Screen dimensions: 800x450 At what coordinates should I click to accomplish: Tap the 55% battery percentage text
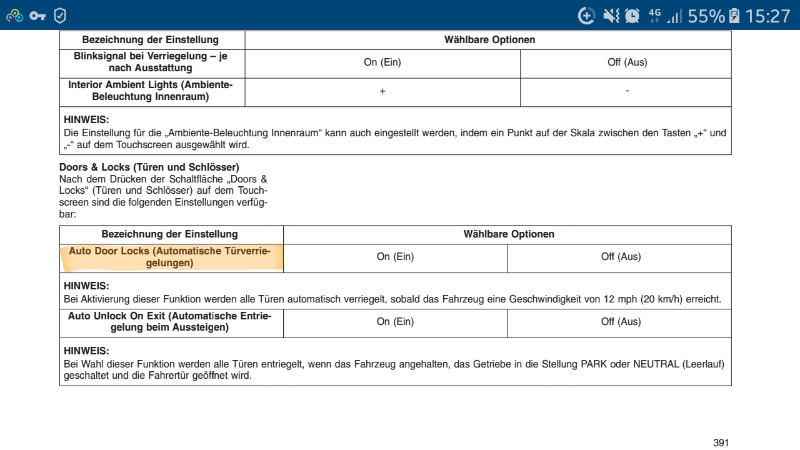pos(706,15)
